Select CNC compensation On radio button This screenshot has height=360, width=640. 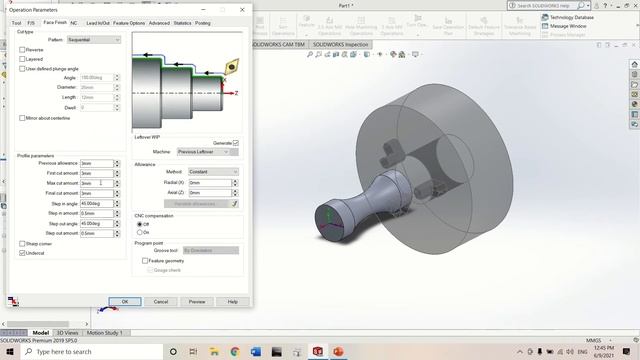(140, 232)
